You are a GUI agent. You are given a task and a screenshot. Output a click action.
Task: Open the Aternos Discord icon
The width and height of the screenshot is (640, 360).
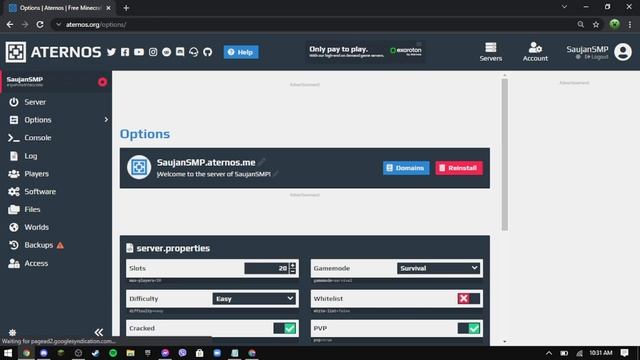click(180, 52)
